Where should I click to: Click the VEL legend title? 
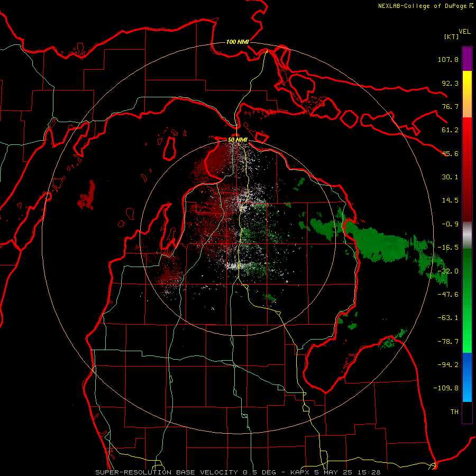(x=464, y=32)
